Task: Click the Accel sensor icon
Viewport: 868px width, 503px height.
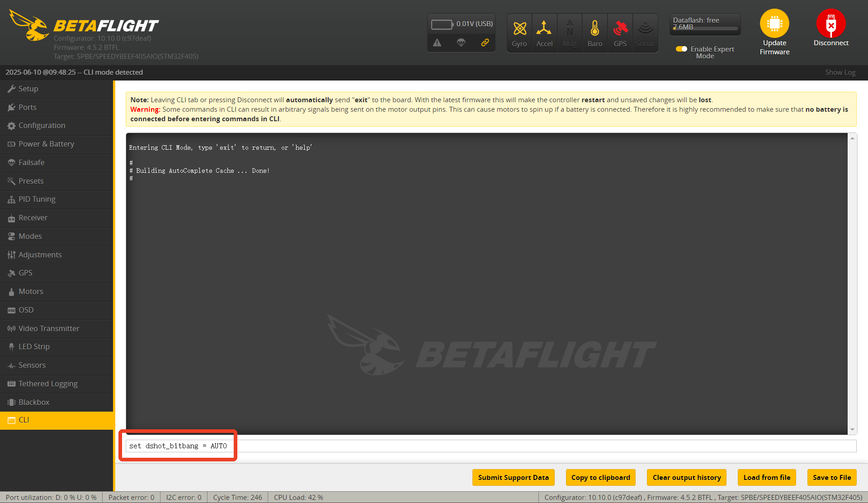Action: 544,29
